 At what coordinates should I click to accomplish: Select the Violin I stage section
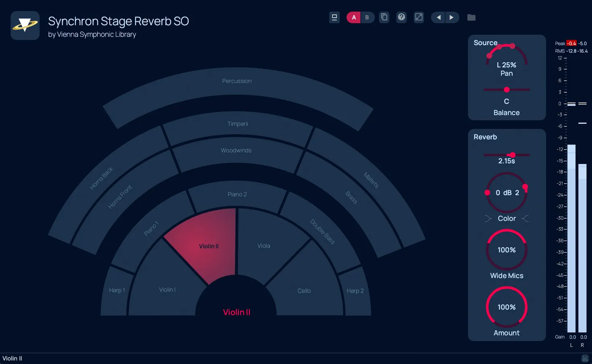[x=167, y=290]
